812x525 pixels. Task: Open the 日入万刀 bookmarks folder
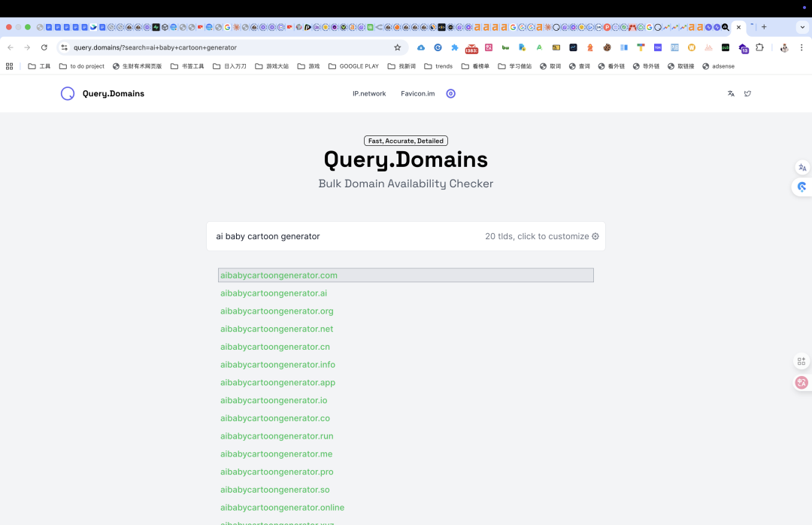[x=229, y=66]
